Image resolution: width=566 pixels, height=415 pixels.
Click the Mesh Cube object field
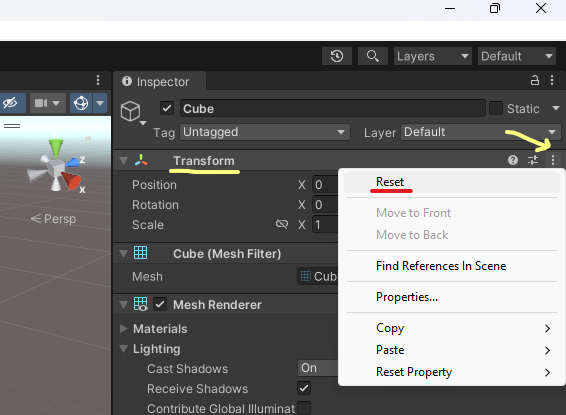click(318, 276)
